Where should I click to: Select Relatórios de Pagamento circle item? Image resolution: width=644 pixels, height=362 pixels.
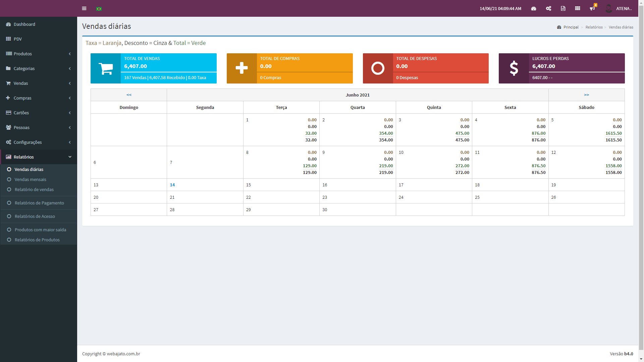[x=39, y=203]
